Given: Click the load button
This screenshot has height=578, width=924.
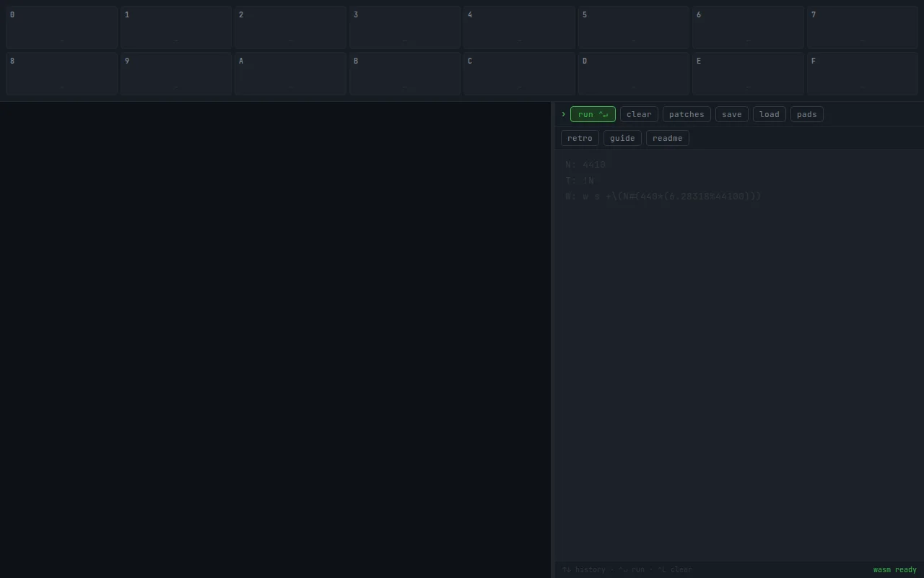Looking at the screenshot, I should coord(770,114).
